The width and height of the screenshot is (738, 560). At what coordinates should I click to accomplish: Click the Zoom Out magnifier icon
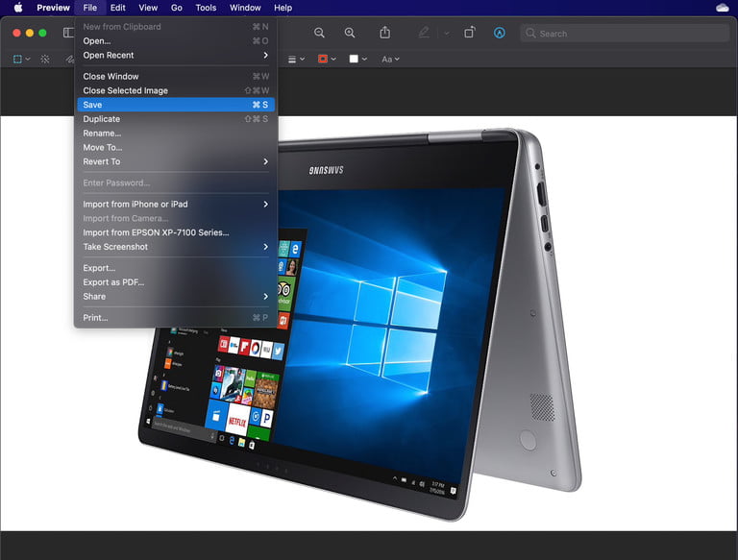click(319, 33)
